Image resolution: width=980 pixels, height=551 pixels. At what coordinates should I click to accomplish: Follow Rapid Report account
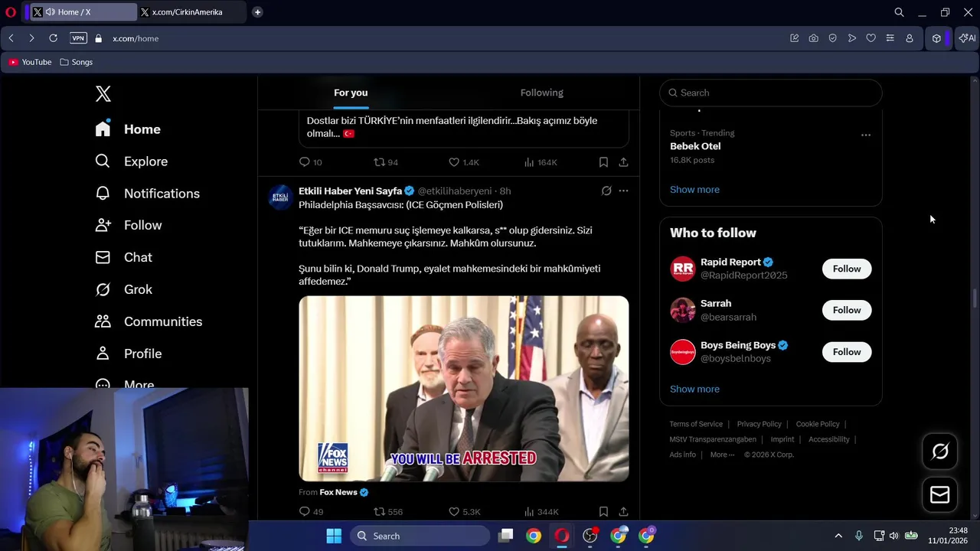pyautogui.click(x=847, y=269)
